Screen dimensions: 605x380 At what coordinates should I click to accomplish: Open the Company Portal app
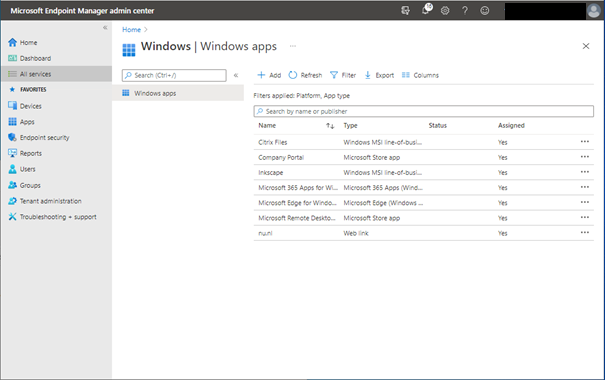coord(281,157)
